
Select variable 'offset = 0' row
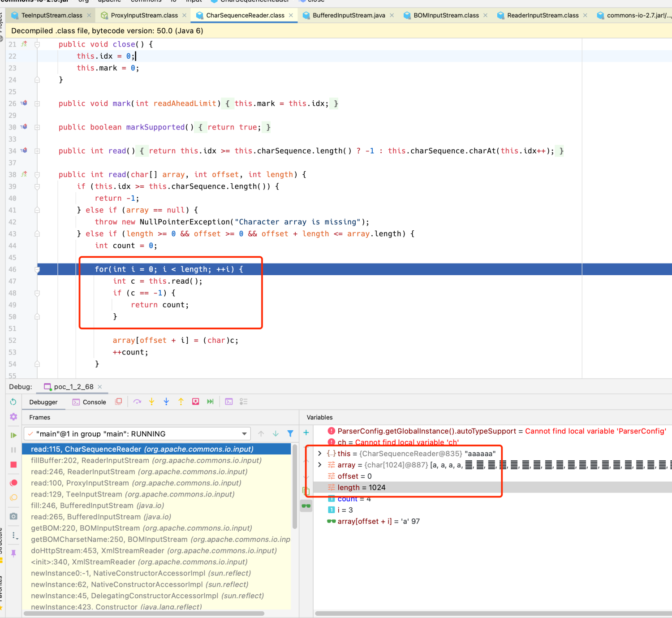[x=492, y=476]
